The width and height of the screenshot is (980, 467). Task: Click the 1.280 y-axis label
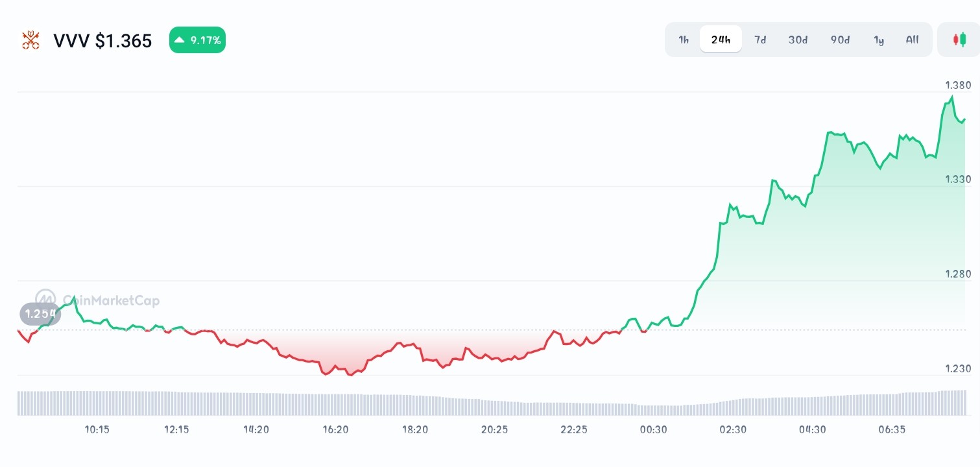[x=958, y=274]
